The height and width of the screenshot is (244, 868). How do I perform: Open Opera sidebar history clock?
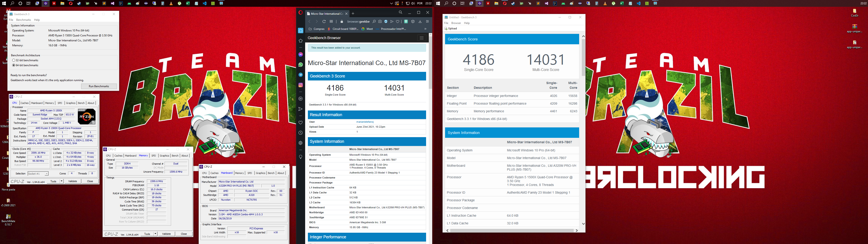point(301,133)
